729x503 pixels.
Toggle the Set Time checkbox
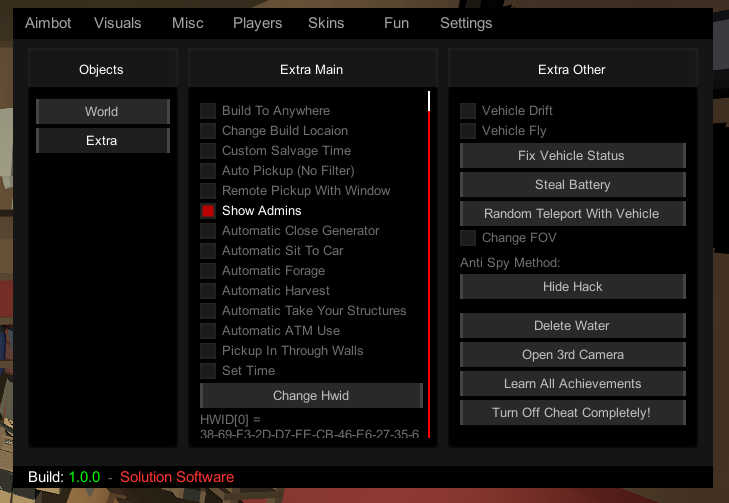tap(208, 371)
